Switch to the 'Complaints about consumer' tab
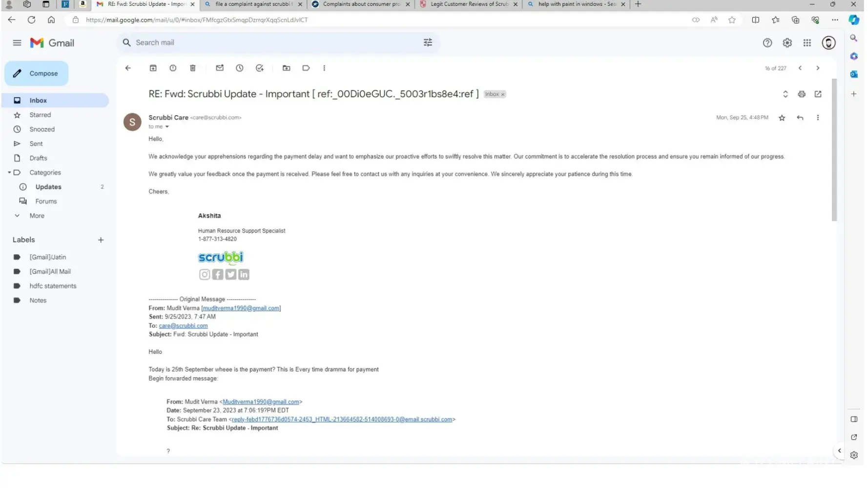This screenshot has width=868, height=488. [x=361, y=4]
